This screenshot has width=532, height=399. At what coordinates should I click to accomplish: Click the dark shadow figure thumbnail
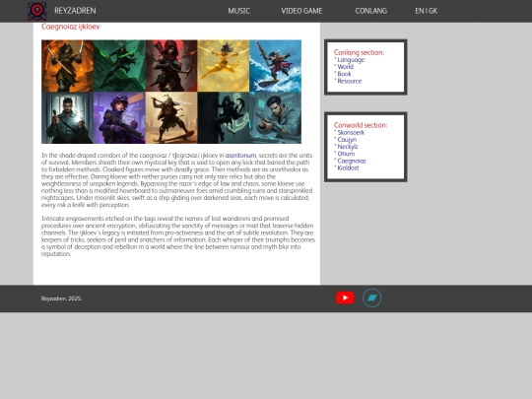click(224, 118)
